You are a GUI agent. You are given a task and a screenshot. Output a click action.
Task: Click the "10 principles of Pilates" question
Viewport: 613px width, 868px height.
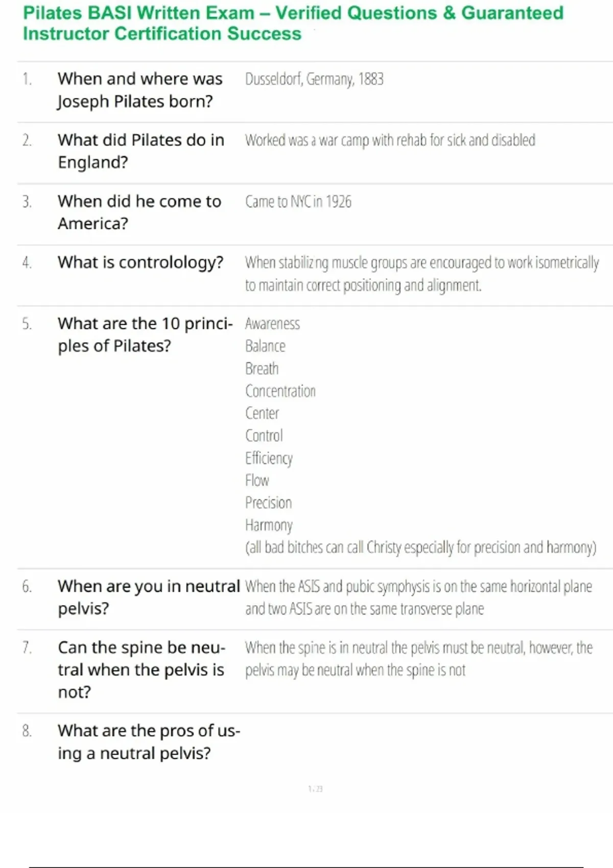145,334
